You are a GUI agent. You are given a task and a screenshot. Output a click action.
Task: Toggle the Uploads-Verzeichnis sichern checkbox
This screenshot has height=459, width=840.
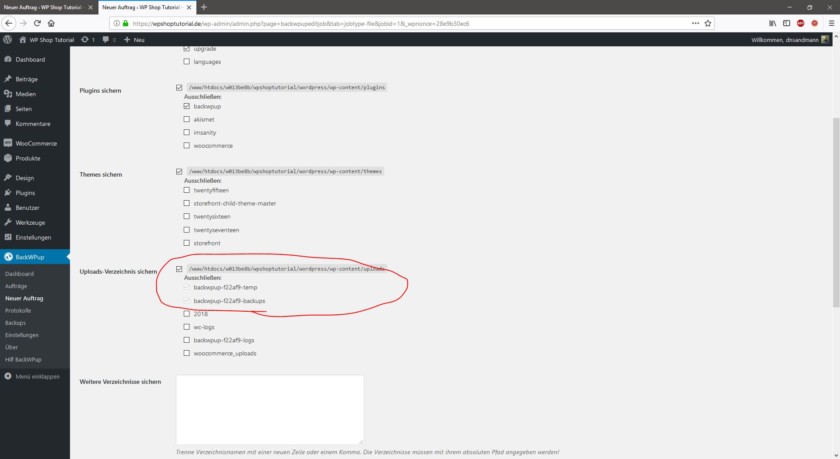point(179,269)
